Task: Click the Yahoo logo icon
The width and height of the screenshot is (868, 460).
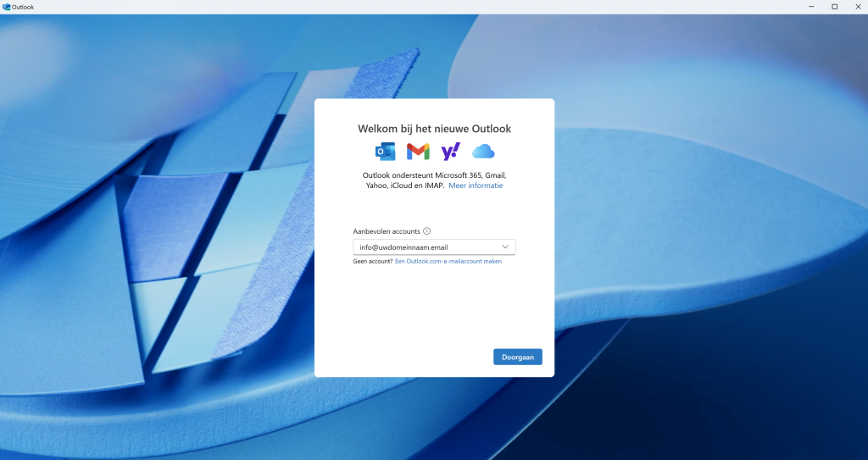Action: point(451,151)
